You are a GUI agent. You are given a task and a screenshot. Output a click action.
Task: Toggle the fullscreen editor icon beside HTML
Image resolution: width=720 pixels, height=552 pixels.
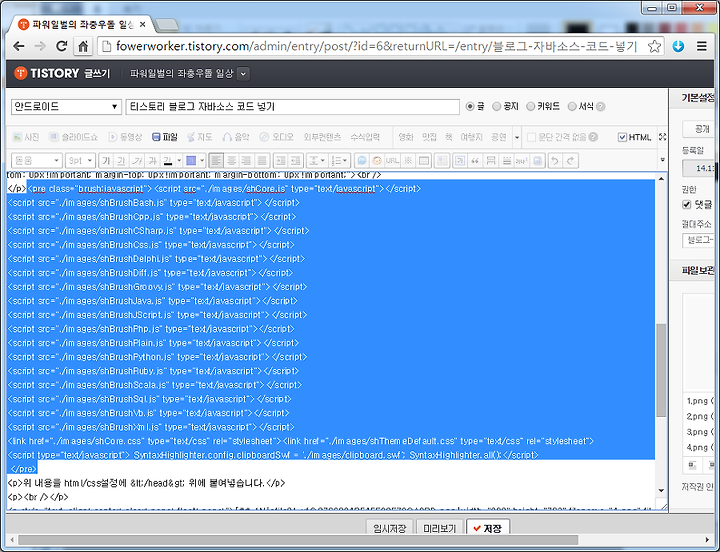662,137
